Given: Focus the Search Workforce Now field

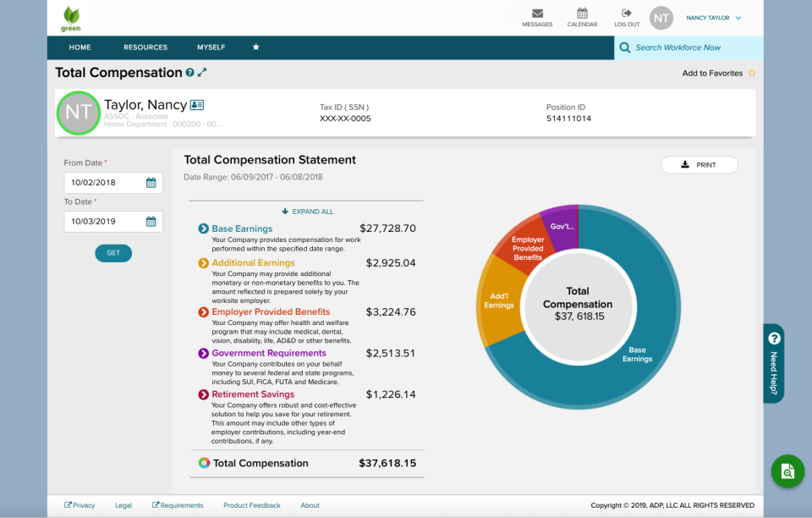Looking at the screenshot, I should 689,47.
